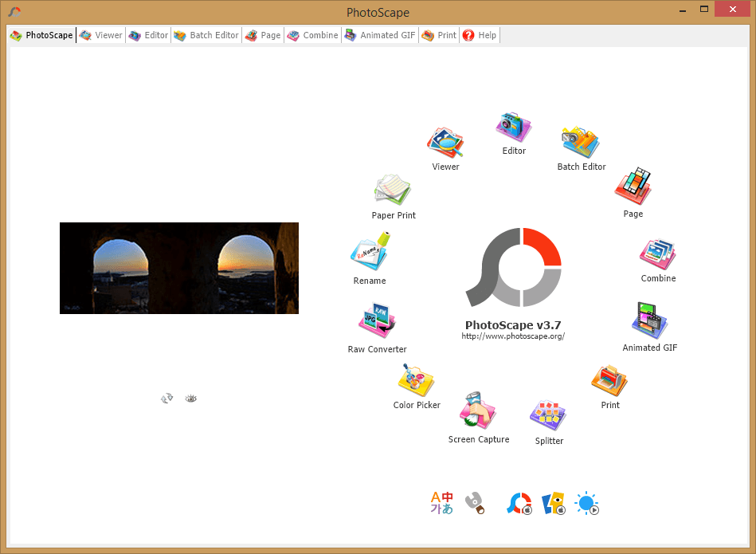Switch to the Page tab
The height and width of the screenshot is (554, 756).
click(x=263, y=35)
